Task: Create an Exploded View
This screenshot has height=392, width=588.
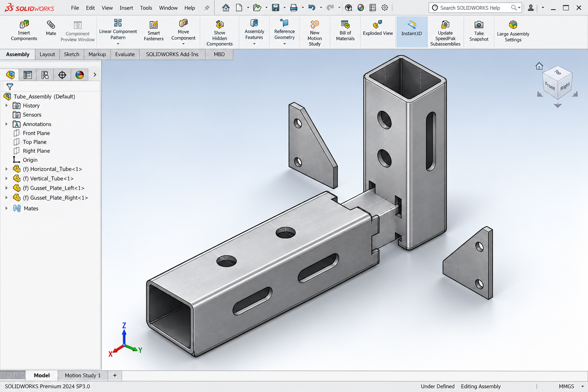Action: click(x=378, y=28)
